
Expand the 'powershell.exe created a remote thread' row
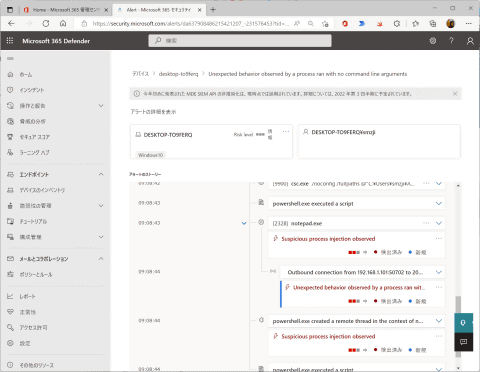tap(439, 321)
